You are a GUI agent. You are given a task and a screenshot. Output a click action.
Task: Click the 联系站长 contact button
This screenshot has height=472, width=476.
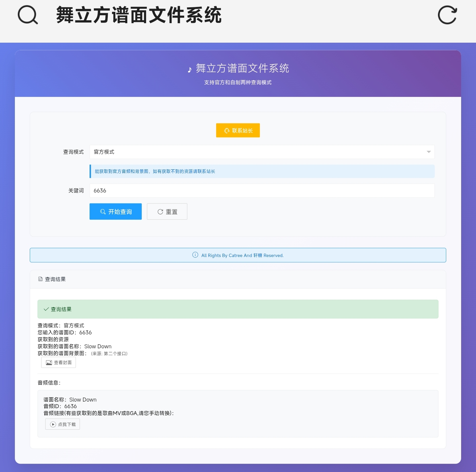[238, 130]
